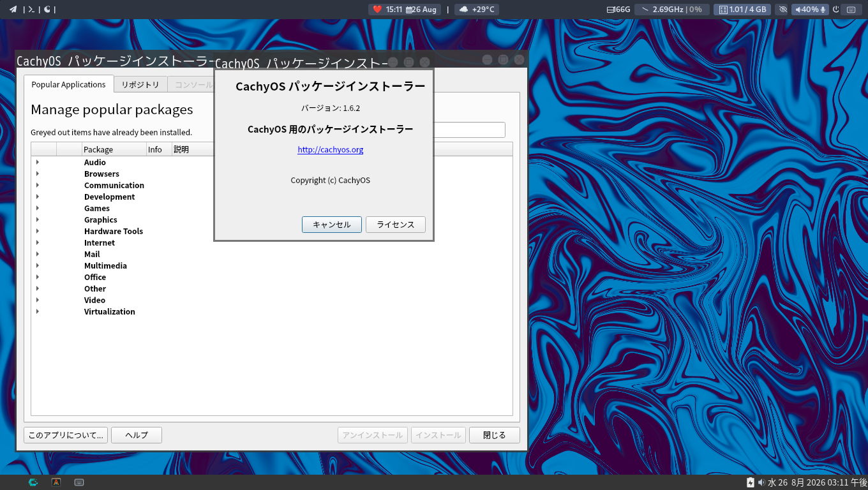Screen dimensions: 868x490
Task: Toggle the crossed-out eye icon in top panel
Action: (783, 10)
